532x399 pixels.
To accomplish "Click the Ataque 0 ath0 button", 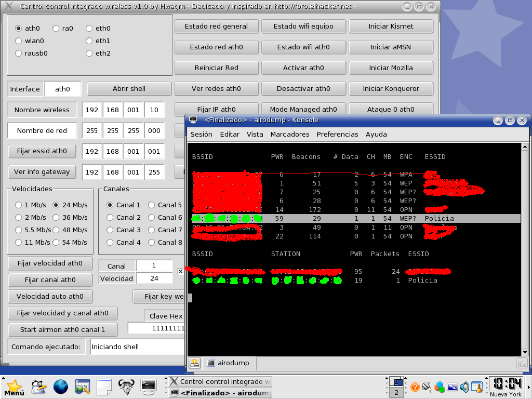I will [391, 109].
